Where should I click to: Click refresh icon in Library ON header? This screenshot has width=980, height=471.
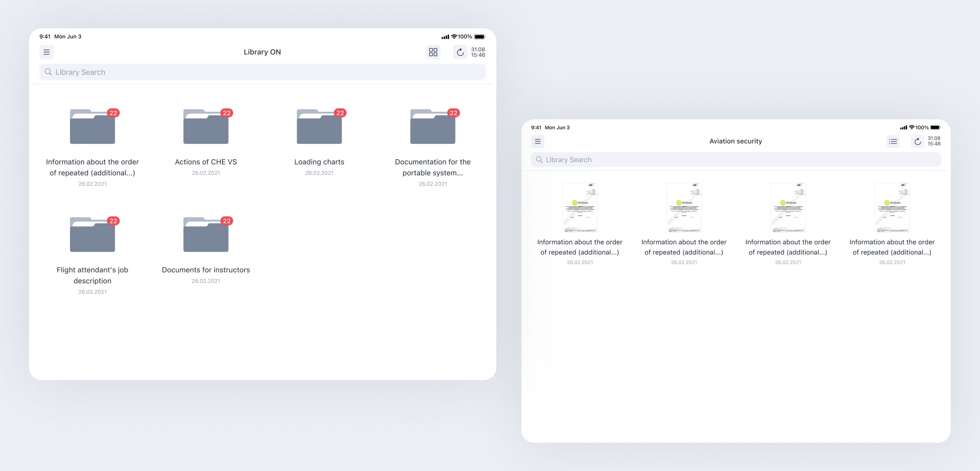[460, 52]
